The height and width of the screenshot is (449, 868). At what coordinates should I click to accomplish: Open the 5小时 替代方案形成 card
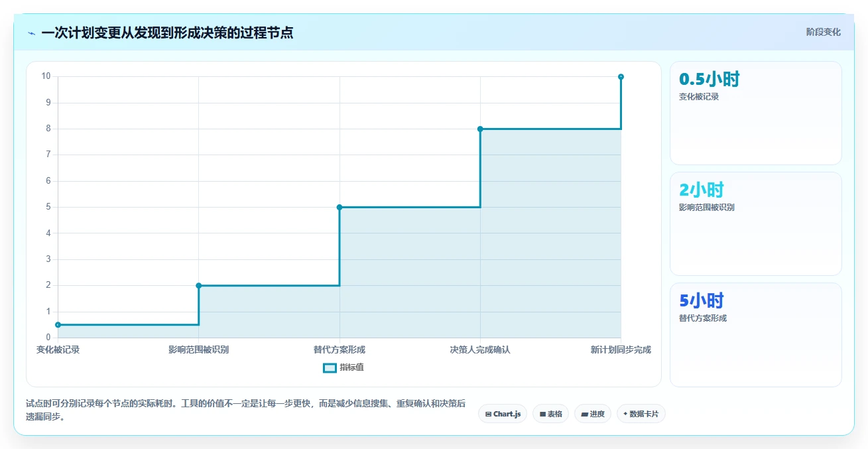[x=755, y=335]
